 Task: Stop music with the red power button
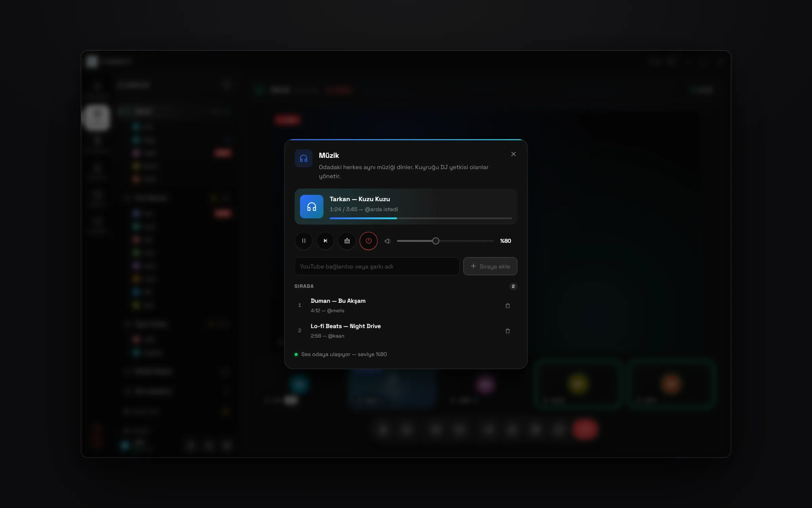(368, 241)
